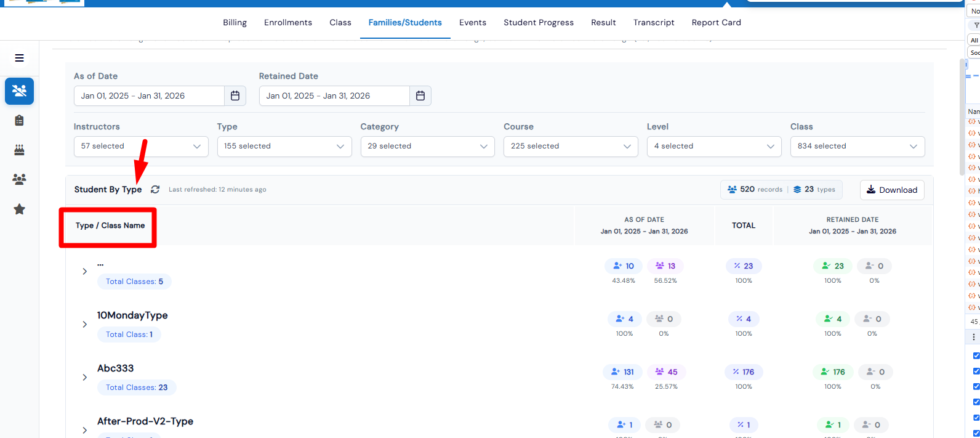Image resolution: width=980 pixels, height=438 pixels.
Task: Open the Enrollments tab
Action: click(x=288, y=23)
